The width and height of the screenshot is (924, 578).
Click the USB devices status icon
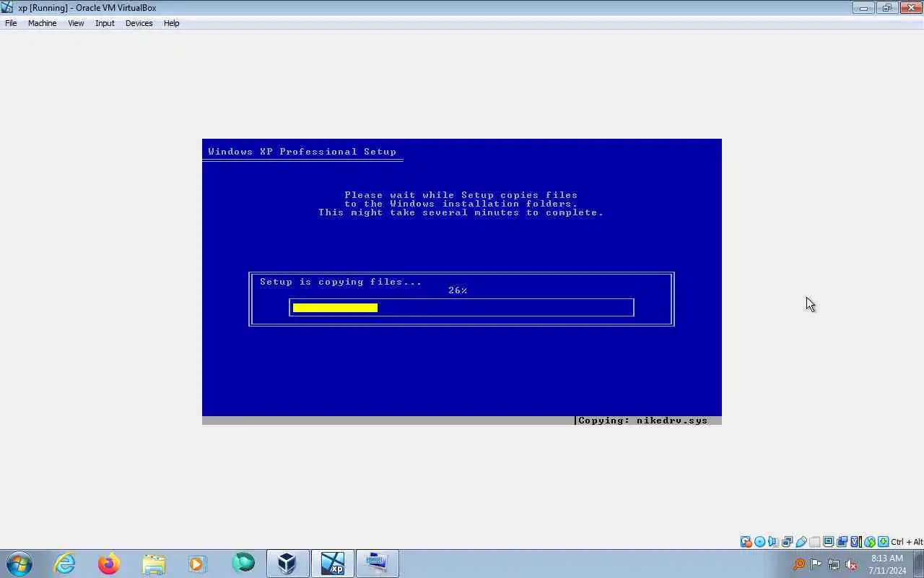801,542
